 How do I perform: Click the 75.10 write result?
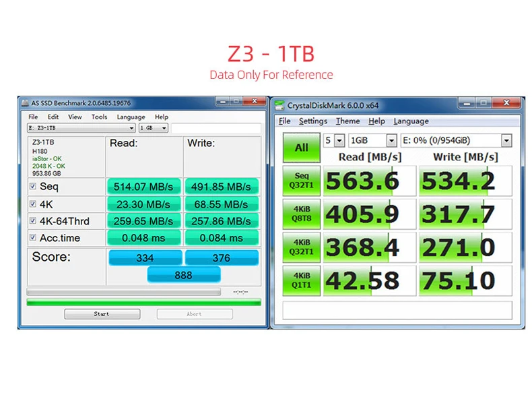click(x=465, y=280)
